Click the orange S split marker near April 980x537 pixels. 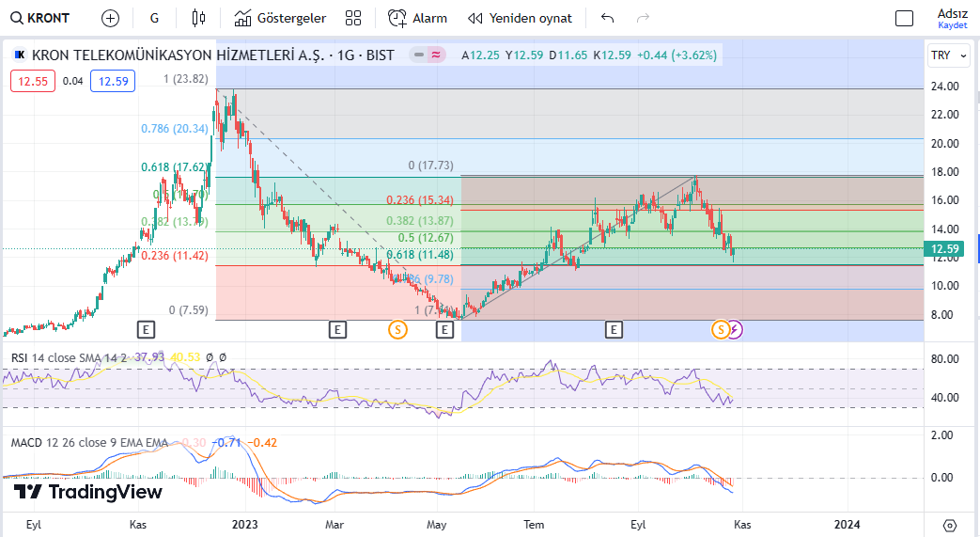pos(397,329)
